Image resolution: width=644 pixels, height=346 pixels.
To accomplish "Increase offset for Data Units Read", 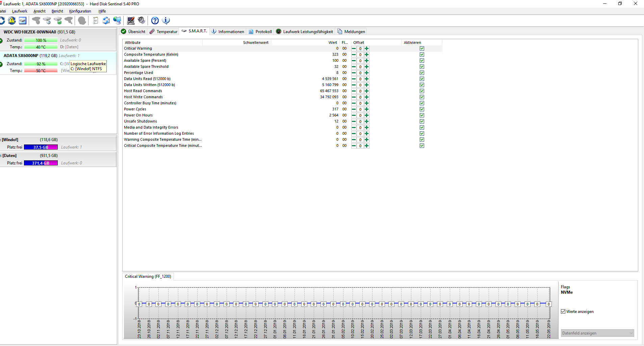I will (367, 79).
